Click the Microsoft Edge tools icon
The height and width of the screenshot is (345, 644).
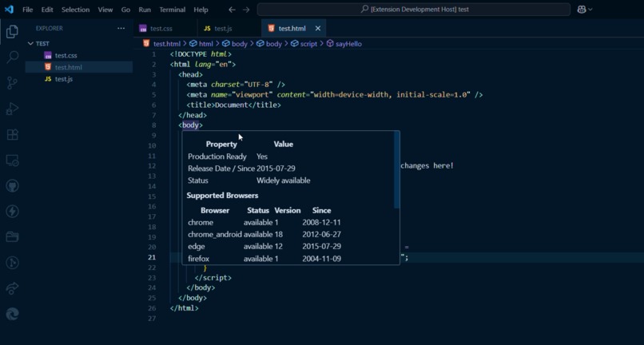point(12,315)
